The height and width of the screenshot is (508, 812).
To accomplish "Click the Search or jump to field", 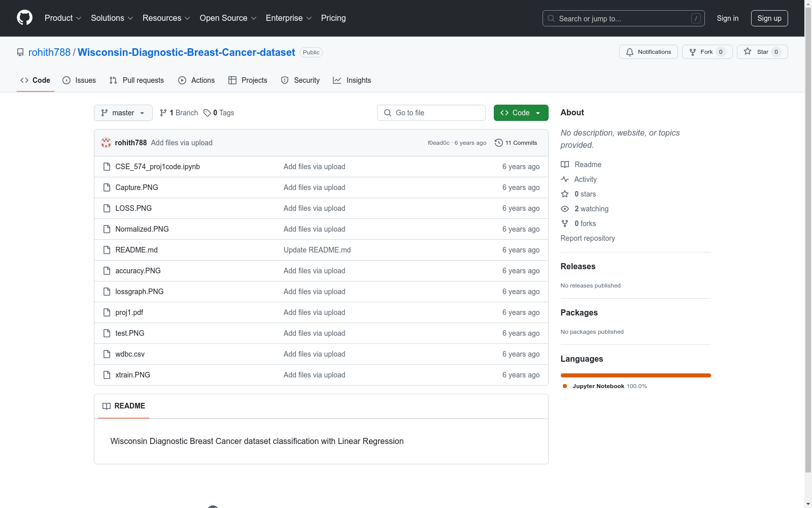I will point(624,18).
